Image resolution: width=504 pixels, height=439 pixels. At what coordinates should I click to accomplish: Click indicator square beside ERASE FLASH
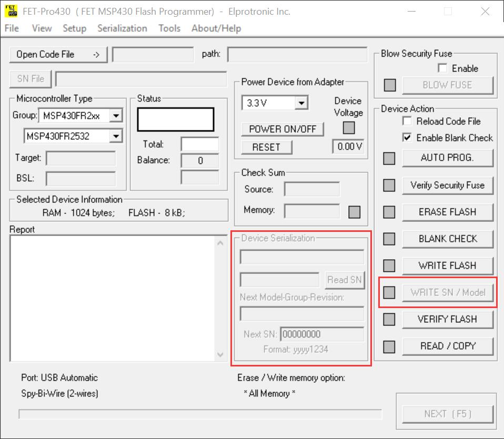[x=389, y=212]
